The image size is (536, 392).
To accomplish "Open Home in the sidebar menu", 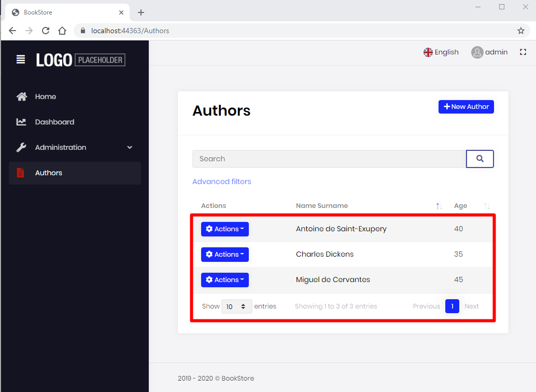I will (x=75, y=96).
